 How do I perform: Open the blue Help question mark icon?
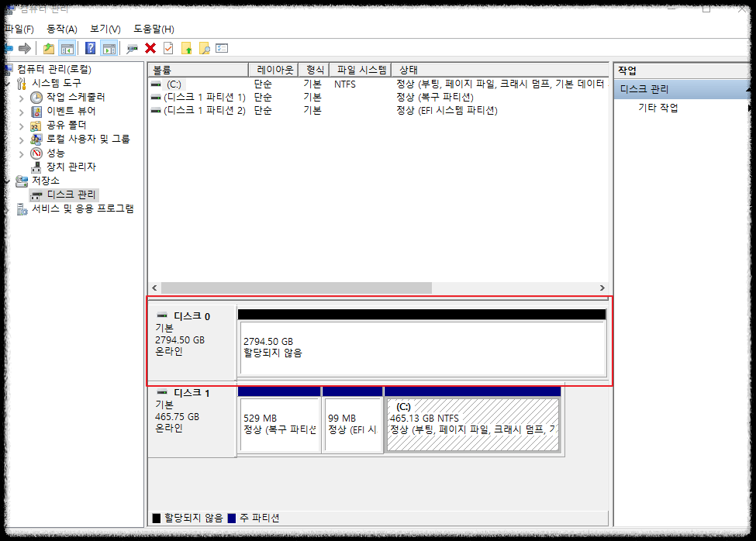pos(90,48)
